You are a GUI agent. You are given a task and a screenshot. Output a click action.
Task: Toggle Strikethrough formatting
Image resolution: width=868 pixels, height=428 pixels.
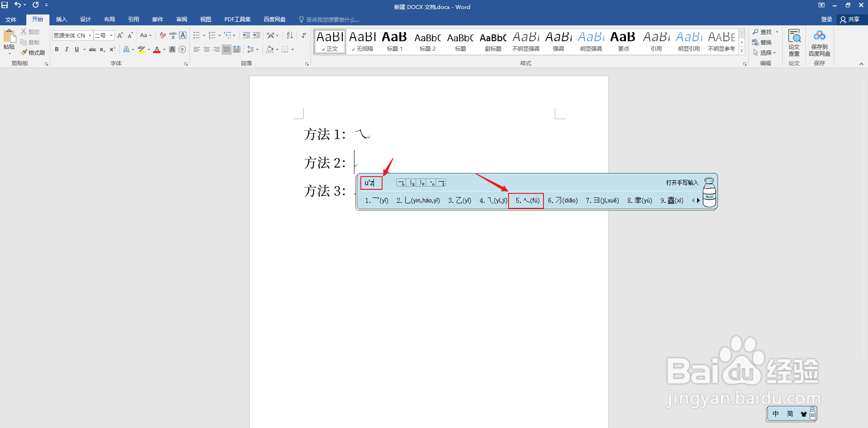(92, 49)
